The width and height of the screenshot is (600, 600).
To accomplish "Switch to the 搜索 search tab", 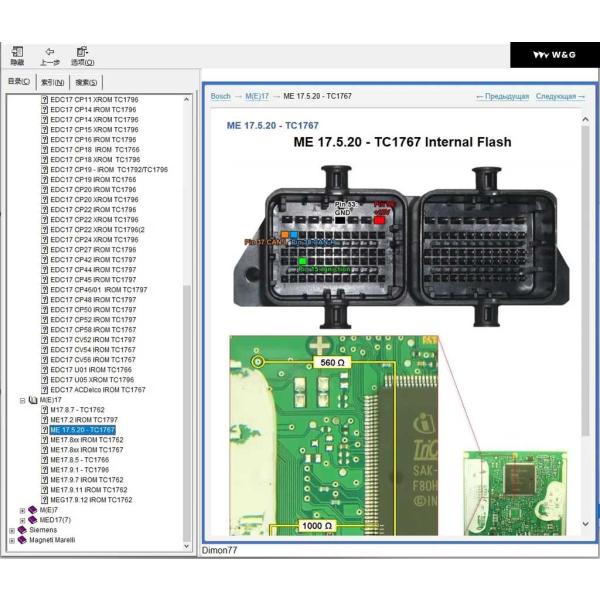I will [x=86, y=82].
